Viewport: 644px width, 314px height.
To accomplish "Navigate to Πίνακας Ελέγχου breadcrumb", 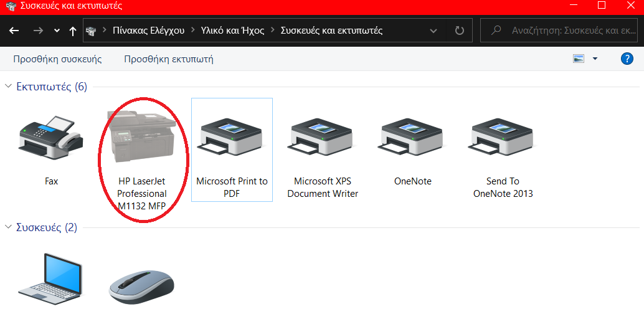I will pos(149,31).
